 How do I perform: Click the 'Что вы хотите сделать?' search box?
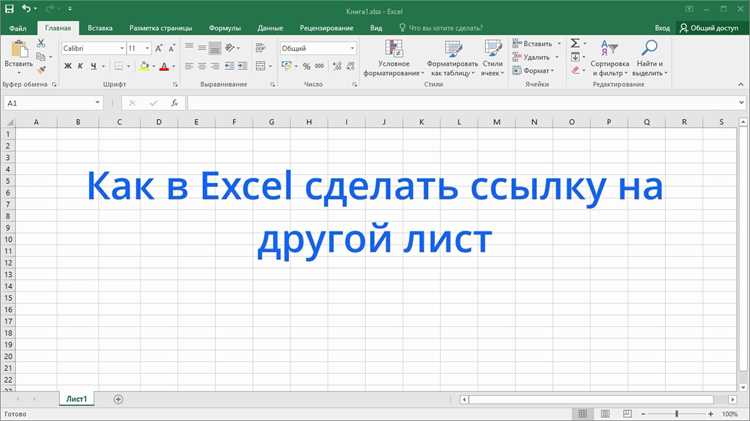coord(440,28)
